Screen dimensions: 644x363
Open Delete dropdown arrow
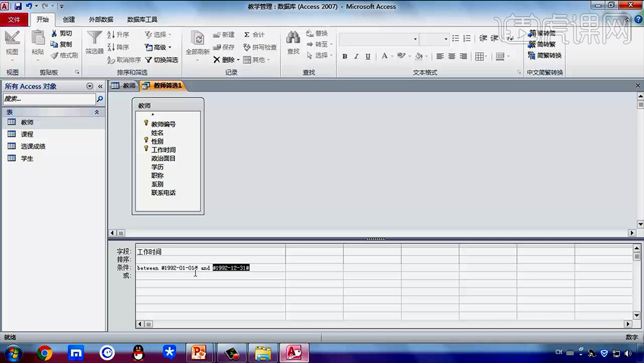coord(238,60)
